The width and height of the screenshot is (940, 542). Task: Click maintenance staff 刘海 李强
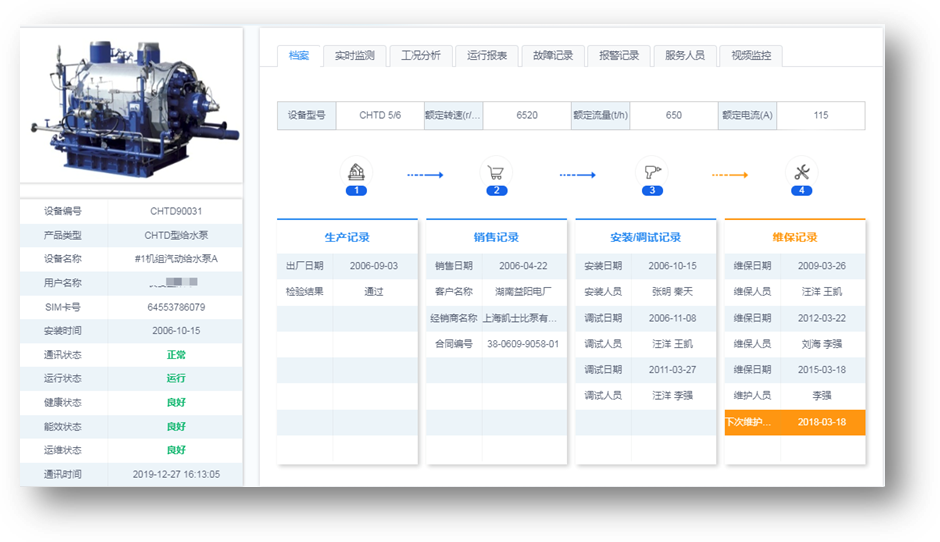point(821,344)
